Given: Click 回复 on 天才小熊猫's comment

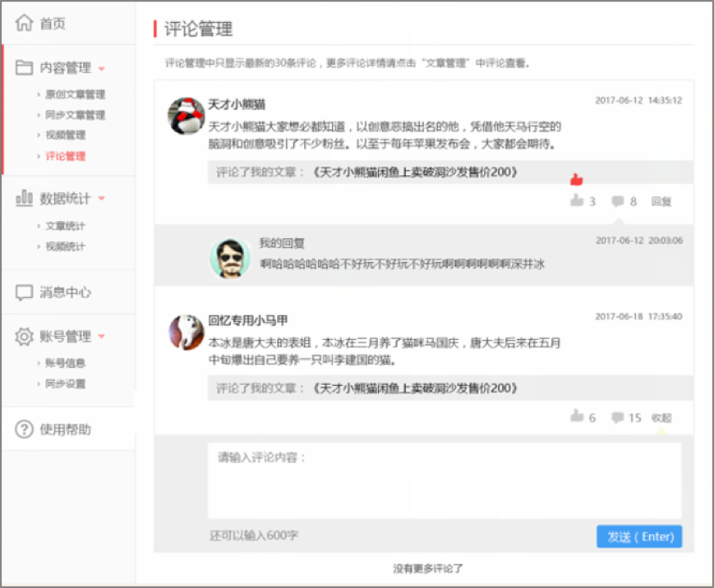Looking at the screenshot, I should point(661,201).
